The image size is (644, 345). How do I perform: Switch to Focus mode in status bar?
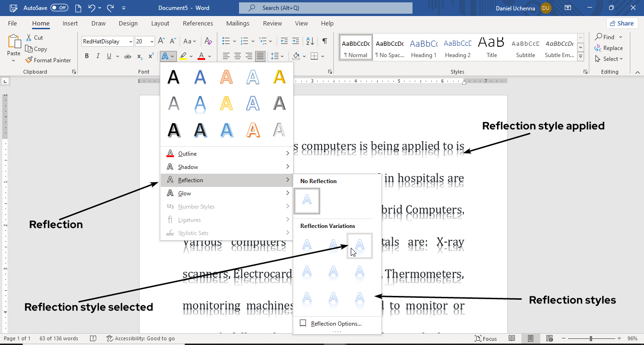click(486, 338)
